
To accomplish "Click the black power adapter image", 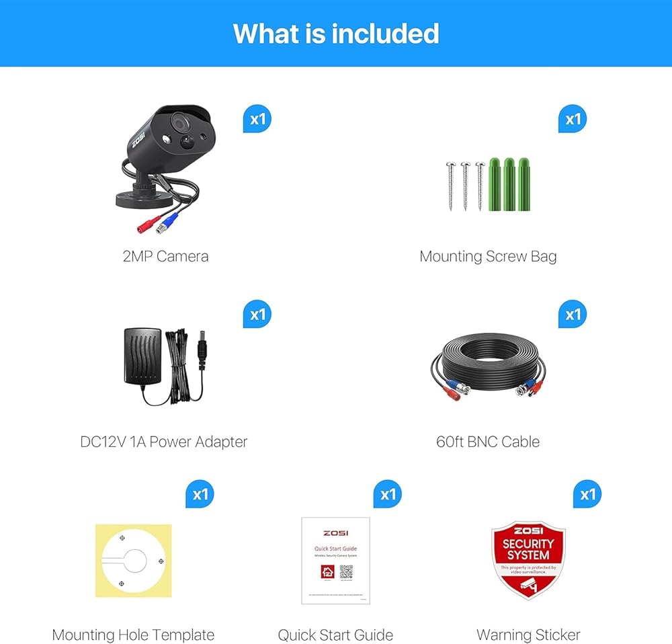I will pos(165,366).
